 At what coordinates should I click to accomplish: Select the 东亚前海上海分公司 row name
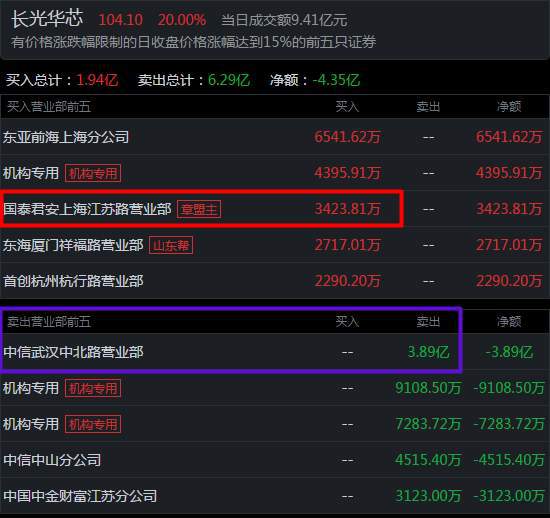(66, 137)
